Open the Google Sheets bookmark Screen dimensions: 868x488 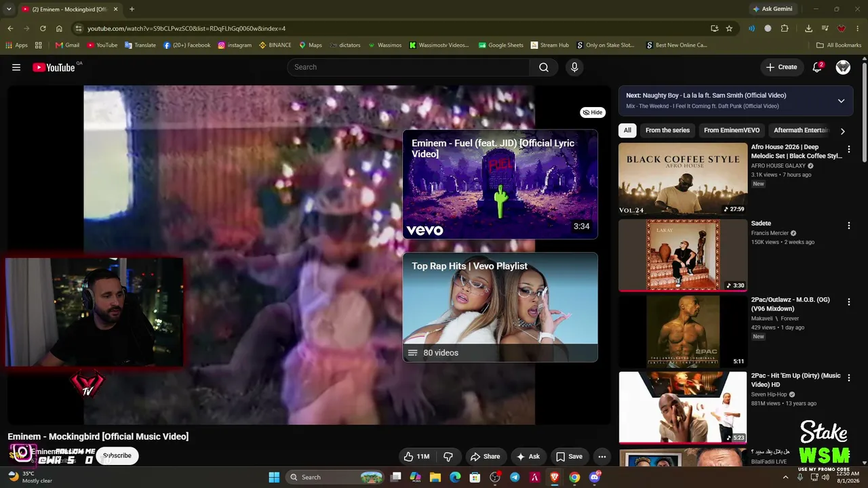click(500, 45)
